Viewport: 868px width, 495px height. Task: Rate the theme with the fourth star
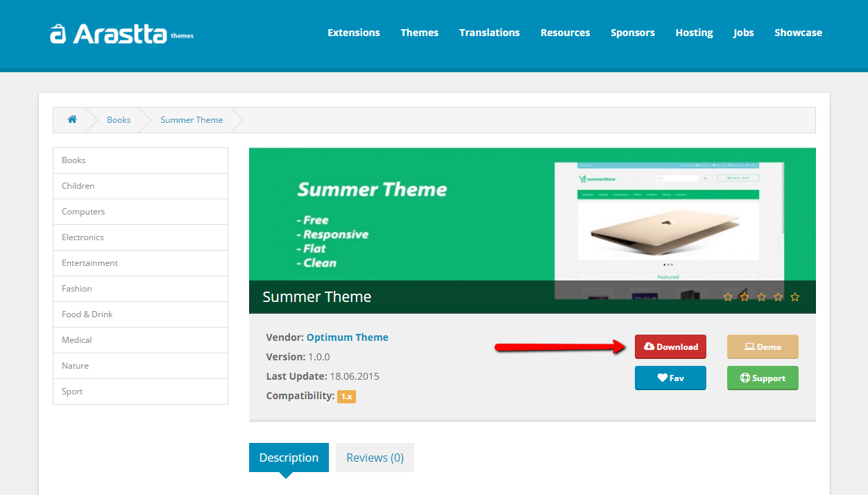(x=778, y=296)
